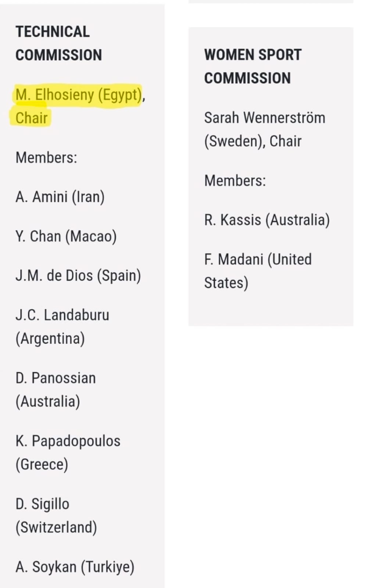This screenshot has width=365, height=588.
Task: Click J.C. Landaburu name
Action: pos(62,315)
